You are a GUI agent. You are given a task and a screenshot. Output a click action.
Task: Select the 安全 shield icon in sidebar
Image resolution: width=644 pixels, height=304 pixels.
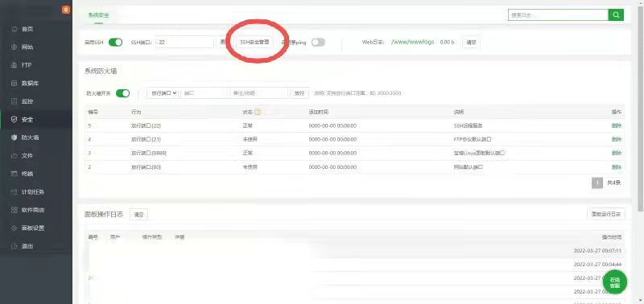(14, 120)
